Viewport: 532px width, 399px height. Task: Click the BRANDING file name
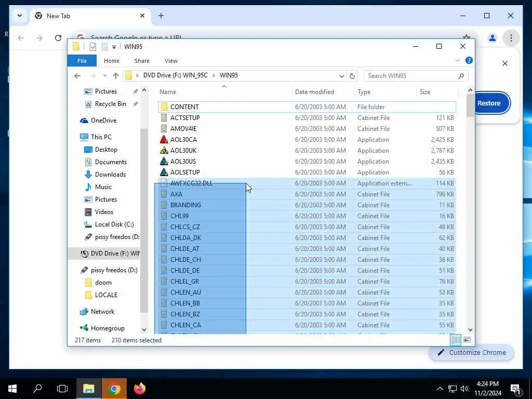pyautogui.click(x=185, y=205)
